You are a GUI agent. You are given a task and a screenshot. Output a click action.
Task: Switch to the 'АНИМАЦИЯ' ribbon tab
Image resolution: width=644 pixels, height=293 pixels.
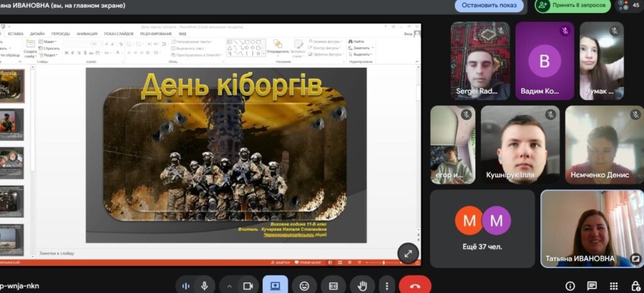click(x=87, y=34)
